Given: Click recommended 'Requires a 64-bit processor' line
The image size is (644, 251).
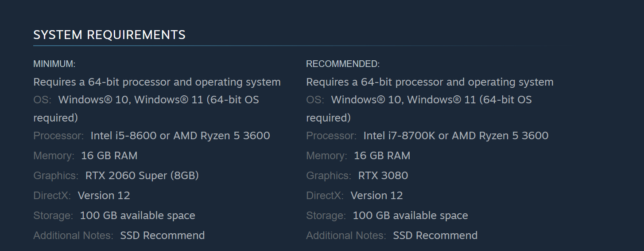Looking at the screenshot, I should (x=430, y=82).
